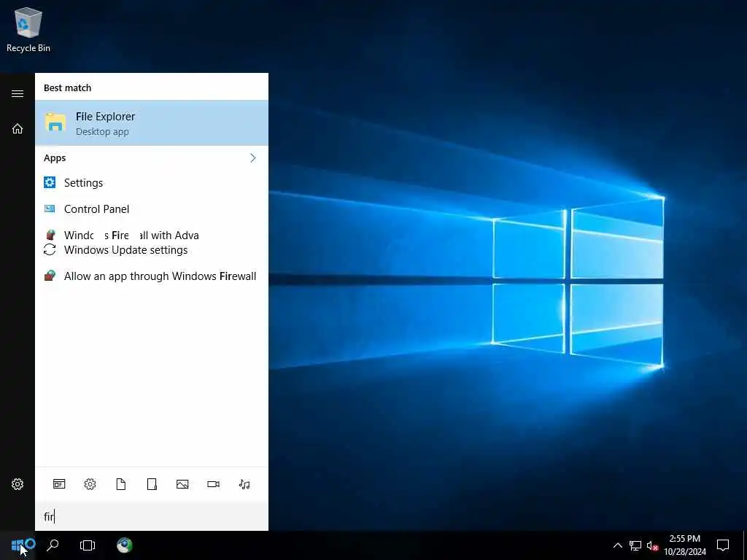This screenshot has width=747, height=560.
Task: Click the File Explorer folder icon
Action: click(x=55, y=122)
